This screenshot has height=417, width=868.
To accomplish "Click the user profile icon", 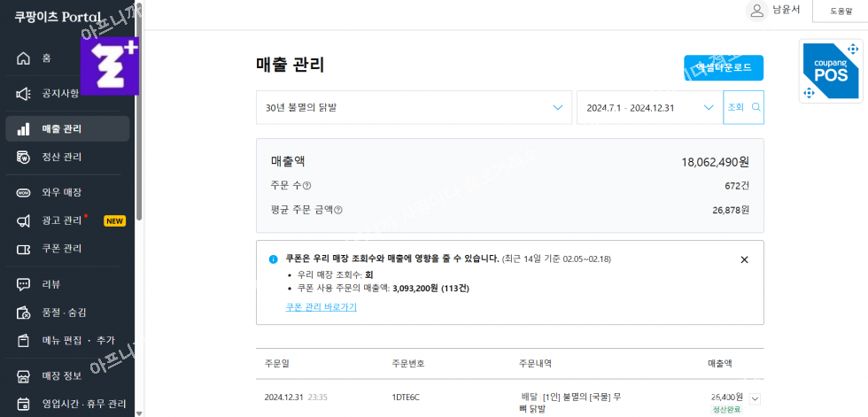I will coord(756,10).
